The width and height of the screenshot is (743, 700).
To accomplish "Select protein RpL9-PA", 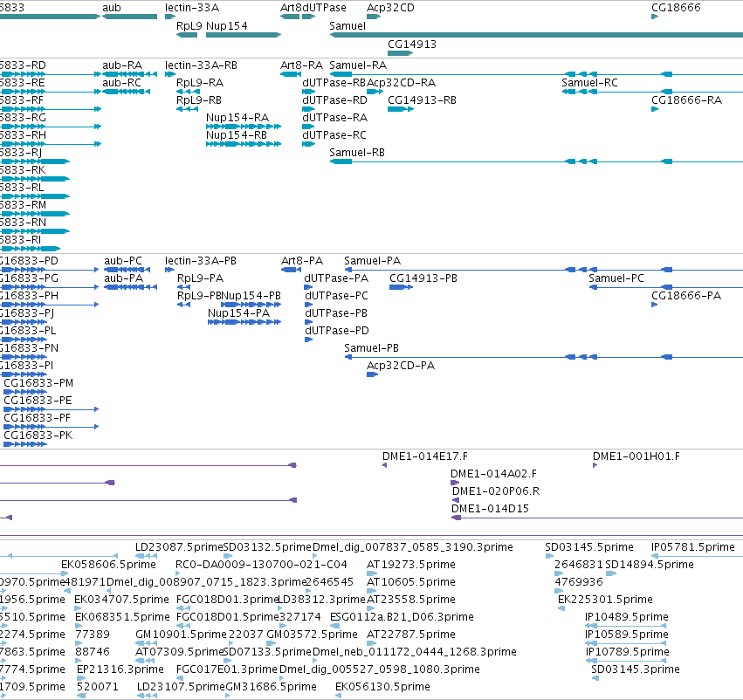I will 200,278.
